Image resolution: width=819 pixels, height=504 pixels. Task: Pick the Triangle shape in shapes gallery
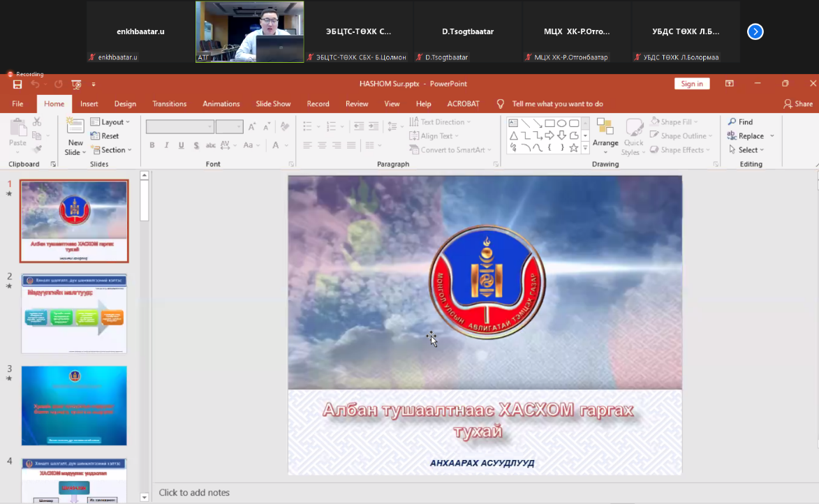[x=513, y=135]
